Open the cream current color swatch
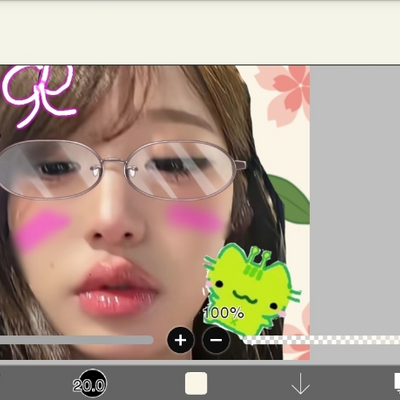Screen dimensions: 400x400 pyautogui.click(x=196, y=383)
